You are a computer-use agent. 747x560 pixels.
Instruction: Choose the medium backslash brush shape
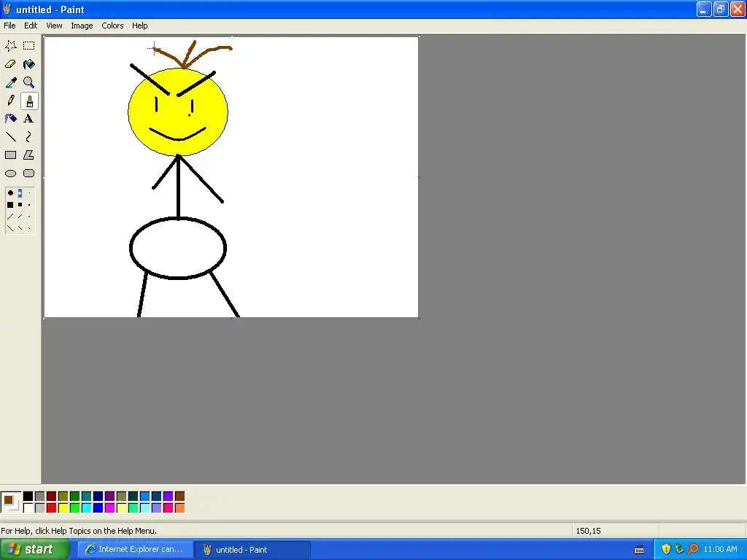pos(20,228)
